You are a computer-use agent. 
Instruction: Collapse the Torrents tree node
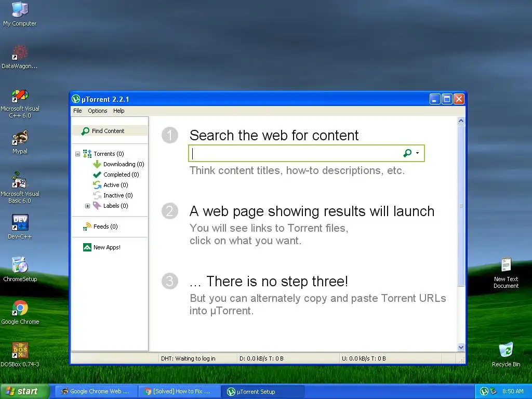click(x=78, y=154)
